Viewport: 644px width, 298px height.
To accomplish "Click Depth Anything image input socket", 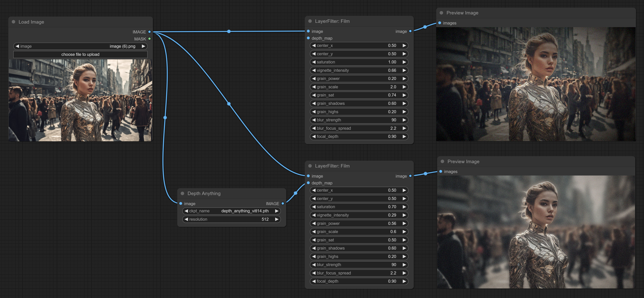I will [181, 203].
